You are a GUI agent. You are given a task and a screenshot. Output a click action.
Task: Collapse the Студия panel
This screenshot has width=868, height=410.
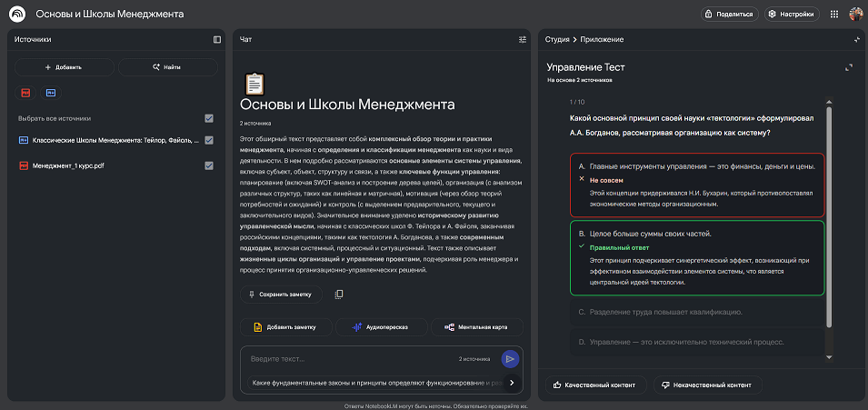point(856,40)
